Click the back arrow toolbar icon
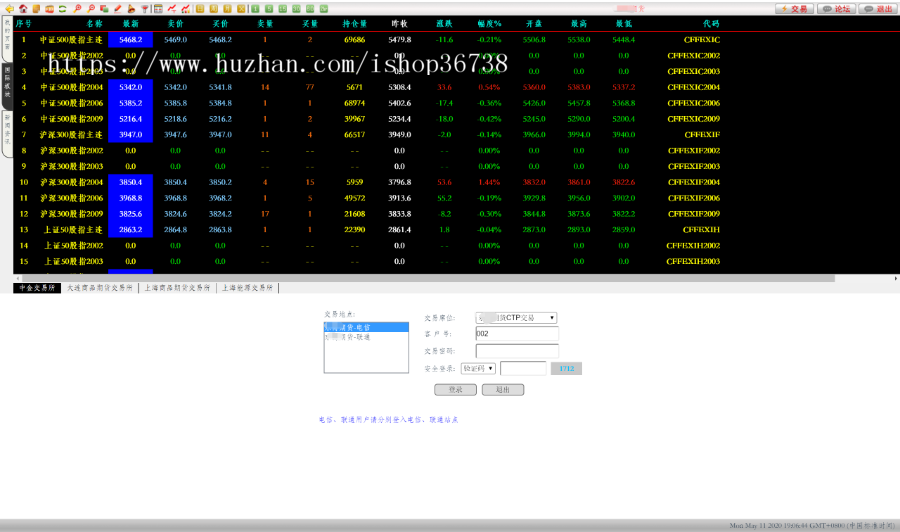 9,8
